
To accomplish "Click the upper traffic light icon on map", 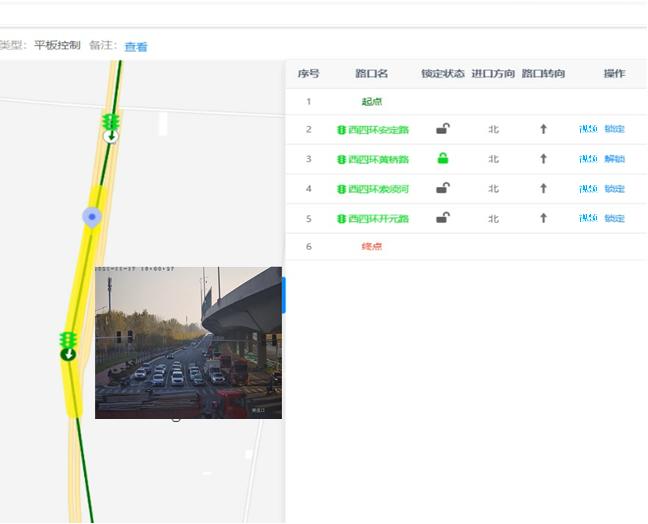I will 110,123.
